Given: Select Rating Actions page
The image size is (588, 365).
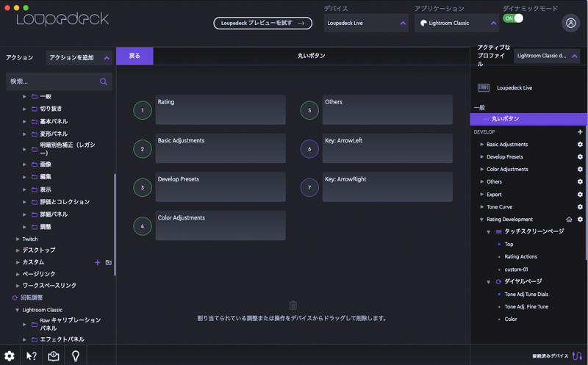Looking at the screenshot, I should pyautogui.click(x=520, y=257).
